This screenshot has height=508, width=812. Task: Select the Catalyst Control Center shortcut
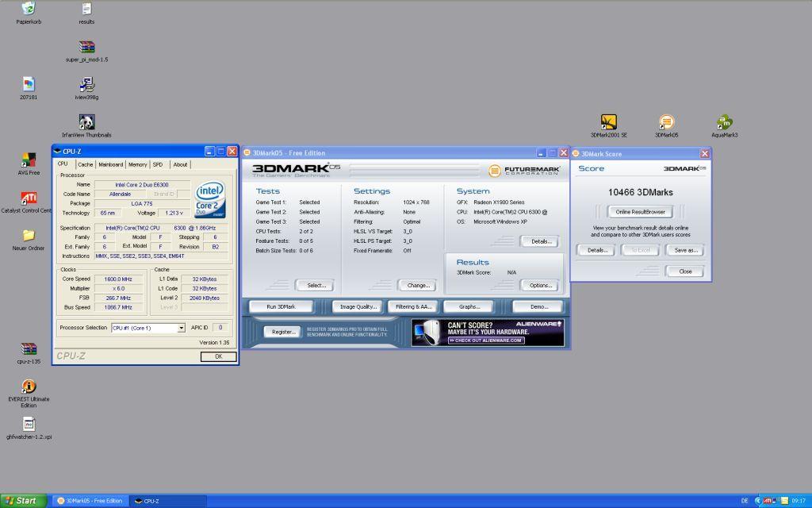click(x=29, y=198)
